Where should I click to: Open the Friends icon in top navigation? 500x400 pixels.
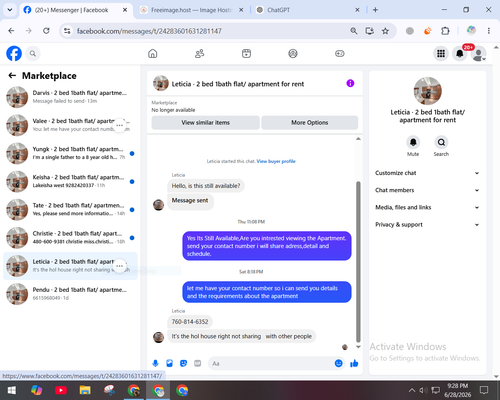[x=199, y=53]
